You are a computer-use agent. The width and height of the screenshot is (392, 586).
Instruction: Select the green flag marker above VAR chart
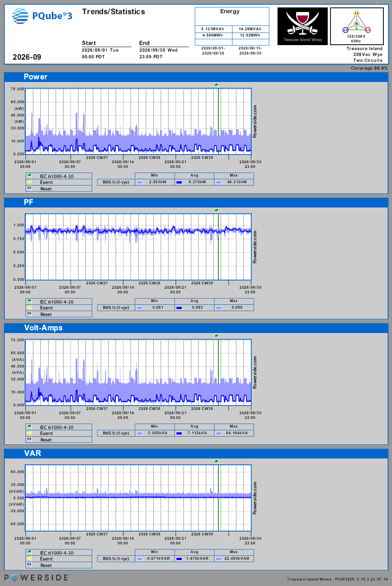216,461
